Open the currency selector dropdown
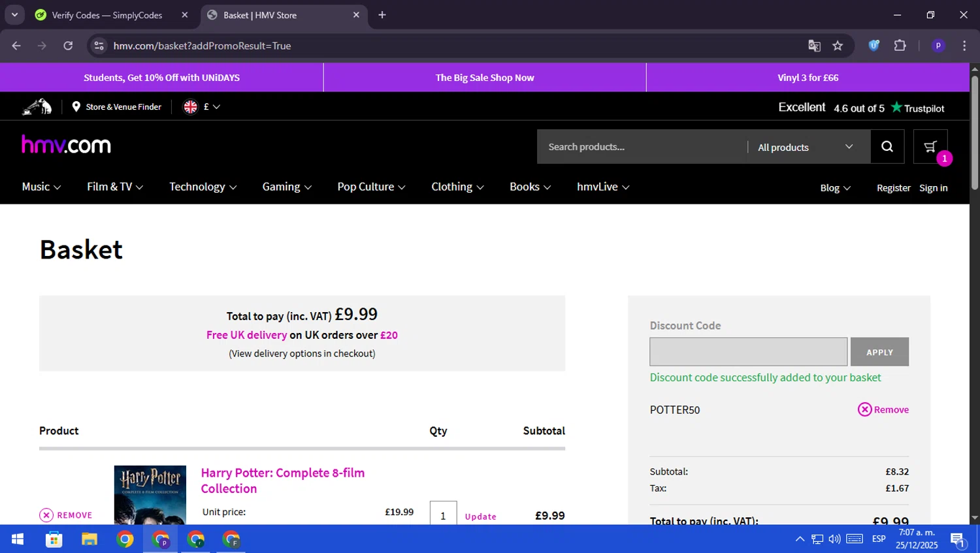 coord(212,106)
